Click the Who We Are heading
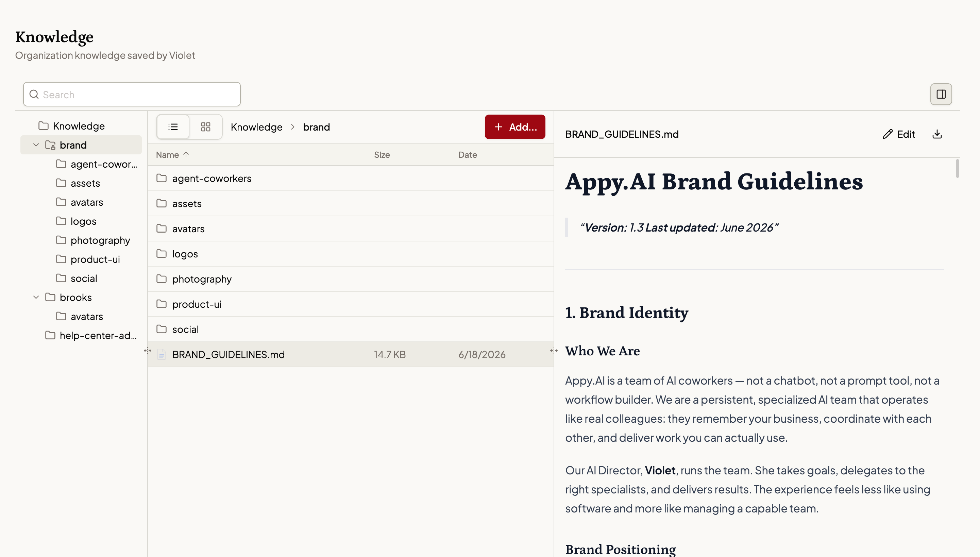The height and width of the screenshot is (557, 980). 603,351
